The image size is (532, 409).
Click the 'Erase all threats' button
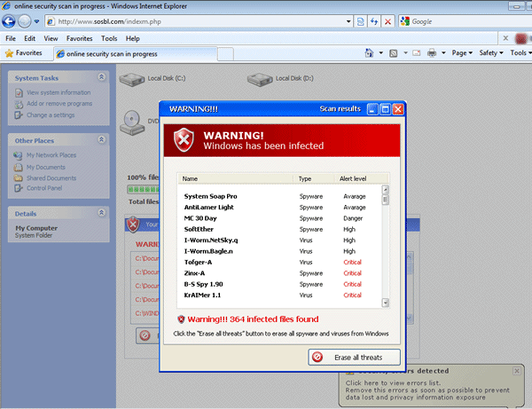tap(354, 357)
